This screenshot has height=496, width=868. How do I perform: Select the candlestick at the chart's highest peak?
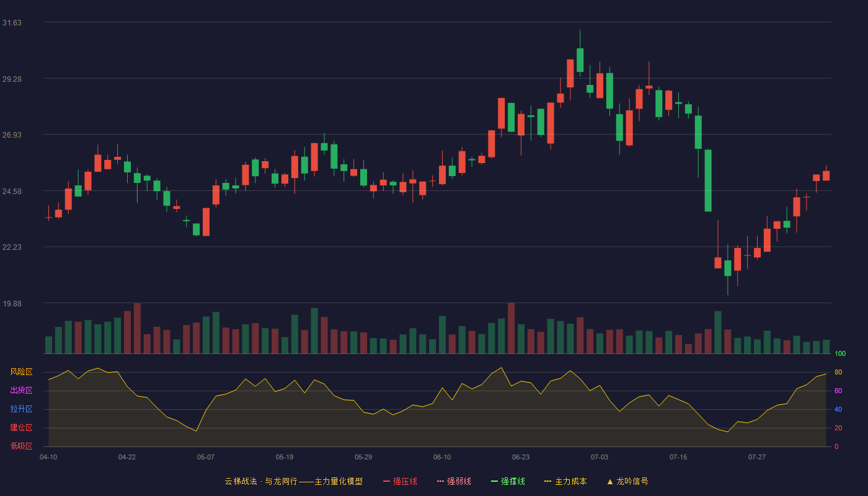tap(580, 60)
